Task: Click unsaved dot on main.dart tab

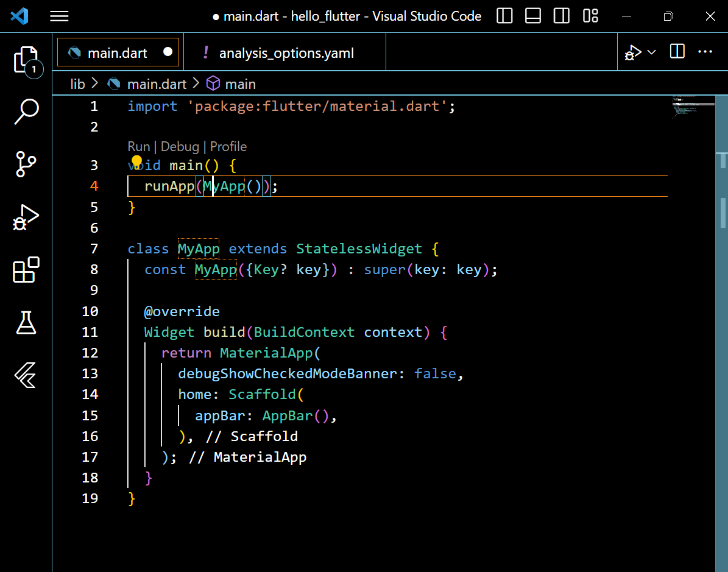Action: (168, 52)
